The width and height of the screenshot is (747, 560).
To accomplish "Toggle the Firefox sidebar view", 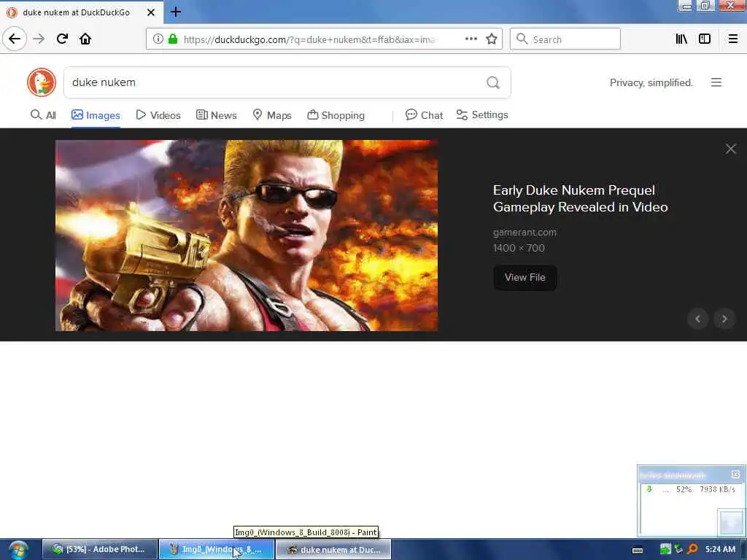I will pos(705,39).
